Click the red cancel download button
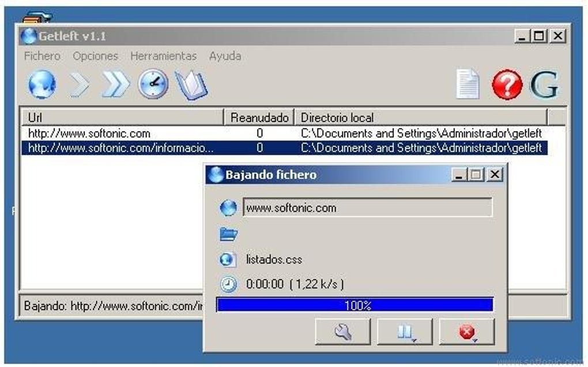Image resolution: width=588 pixels, height=367 pixels. 467,332
